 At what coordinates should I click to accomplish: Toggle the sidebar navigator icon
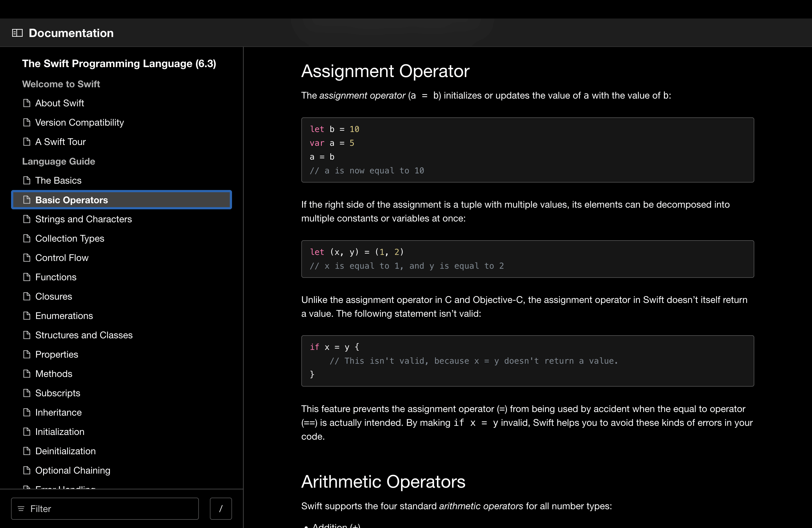17,33
